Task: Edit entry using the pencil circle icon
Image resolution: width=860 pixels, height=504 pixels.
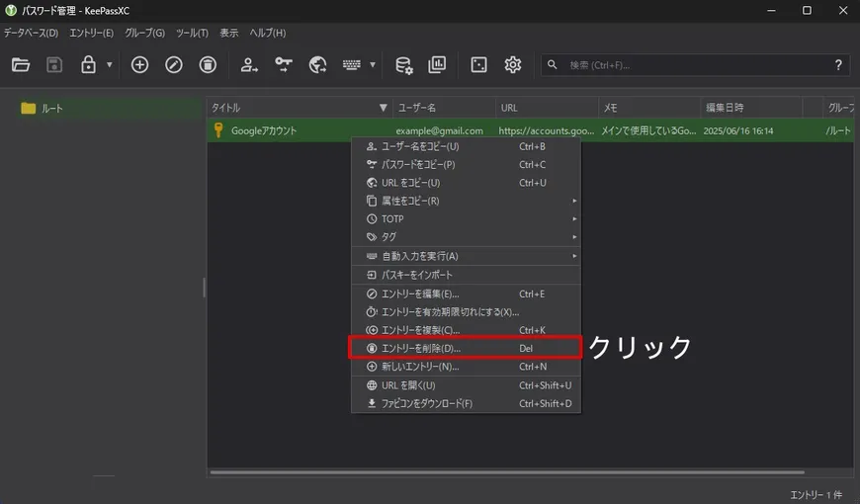Action: [x=174, y=64]
